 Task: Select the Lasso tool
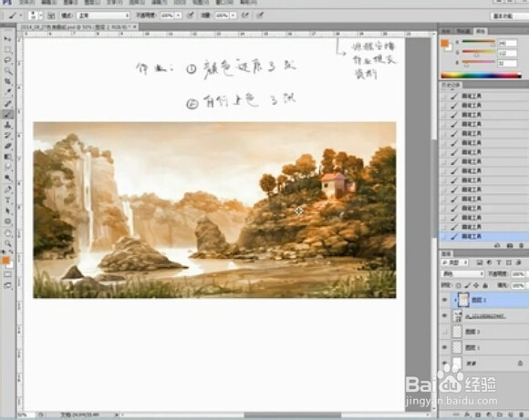(x=7, y=60)
